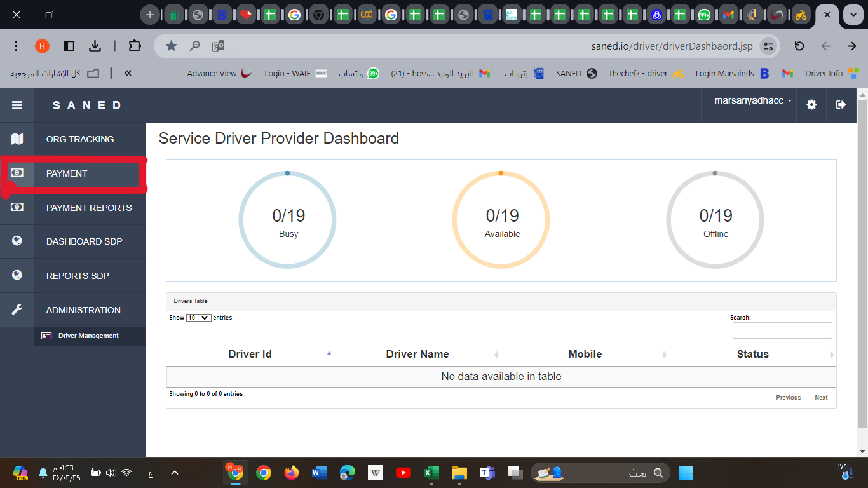Screen dimensions: 868x488
Task: Click the DASHBOARD SDP globe icon
Action: 17,241
